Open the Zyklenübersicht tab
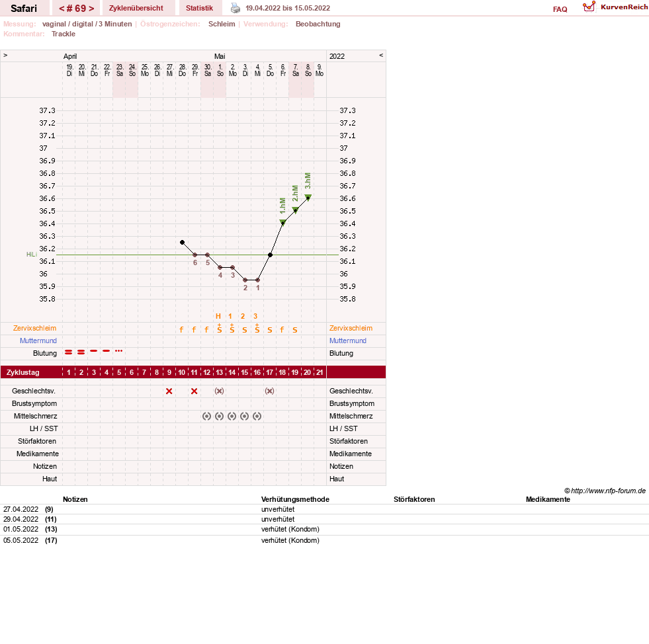Image resolution: width=649 pixels, height=644 pixels. pos(136,8)
